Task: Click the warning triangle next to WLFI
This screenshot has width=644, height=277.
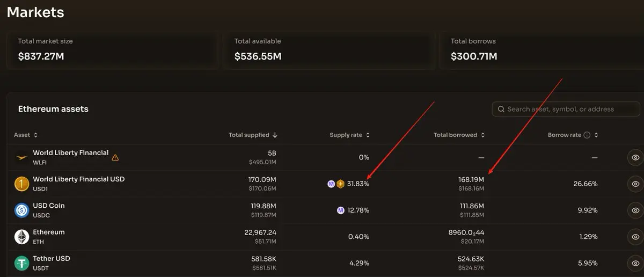Action: click(115, 158)
